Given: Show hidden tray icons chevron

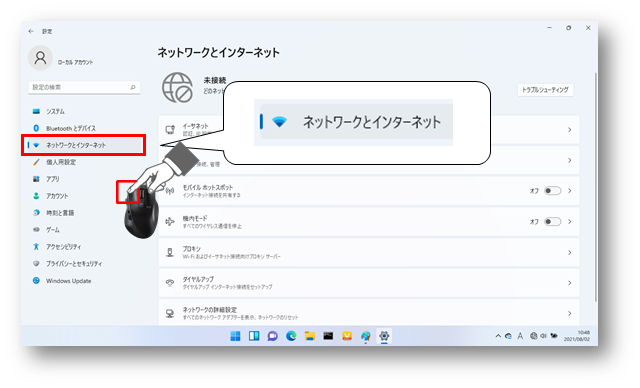Looking at the screenshot, I should click(x=498, y=336).
